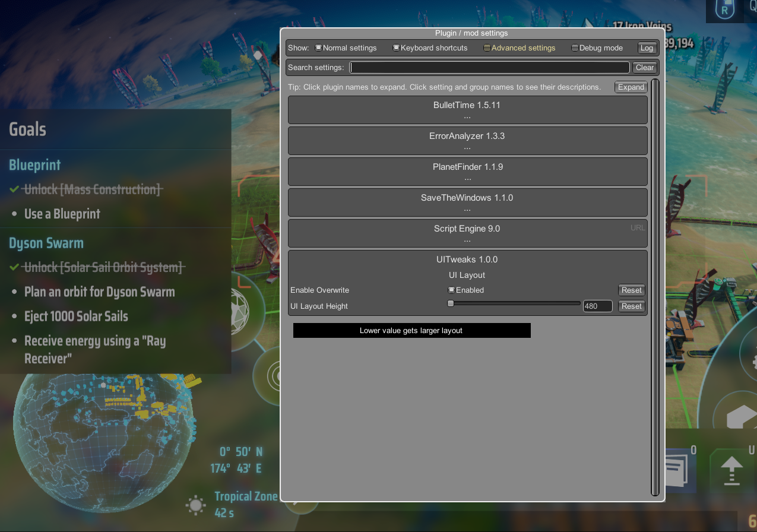Click the Unlock Solar Sail Orbit System goal
This screenshot has height=532, width=757.
pos(103,267)
